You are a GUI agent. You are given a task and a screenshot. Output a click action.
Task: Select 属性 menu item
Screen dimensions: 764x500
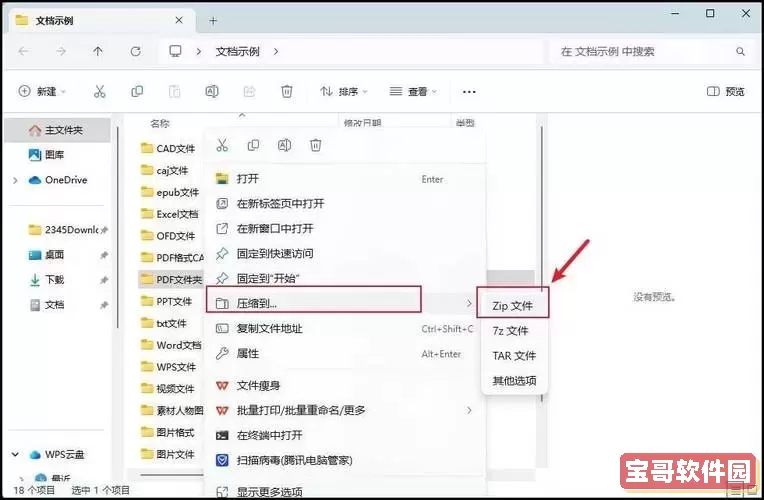coord(344,353)
